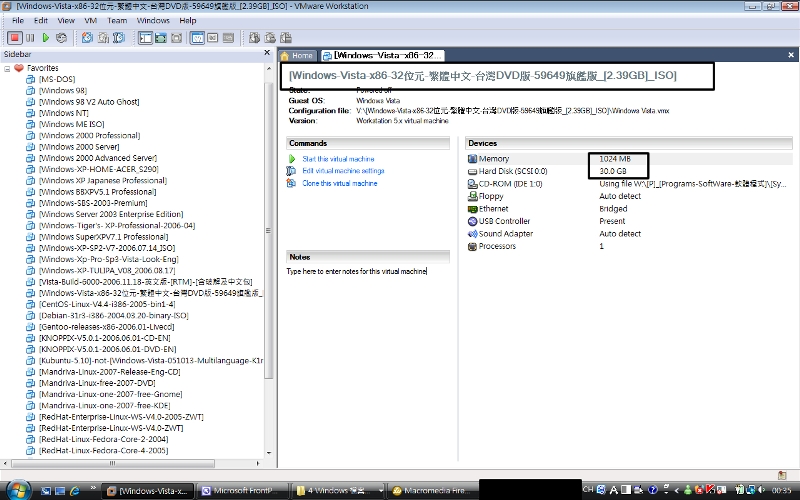Open the Edit menu

(41, 20)
